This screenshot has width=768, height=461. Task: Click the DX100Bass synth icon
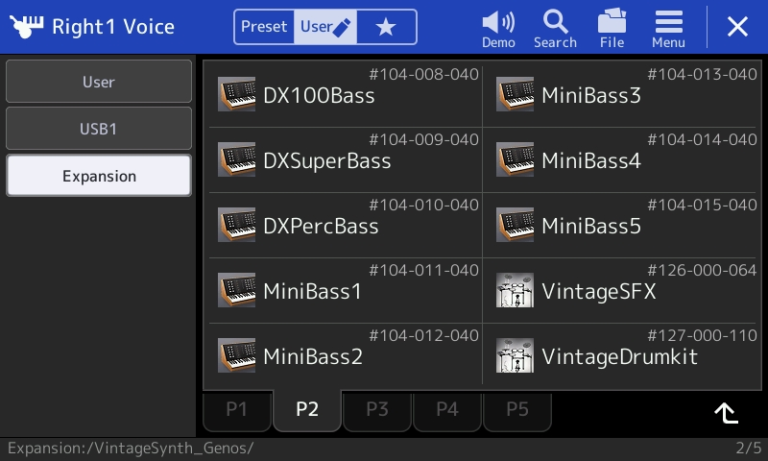click(237, 94)
